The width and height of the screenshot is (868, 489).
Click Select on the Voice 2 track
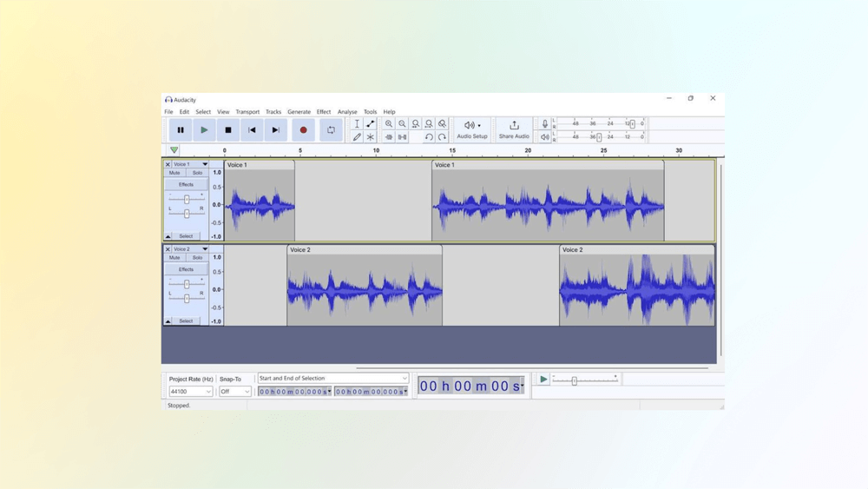(186, 321)
